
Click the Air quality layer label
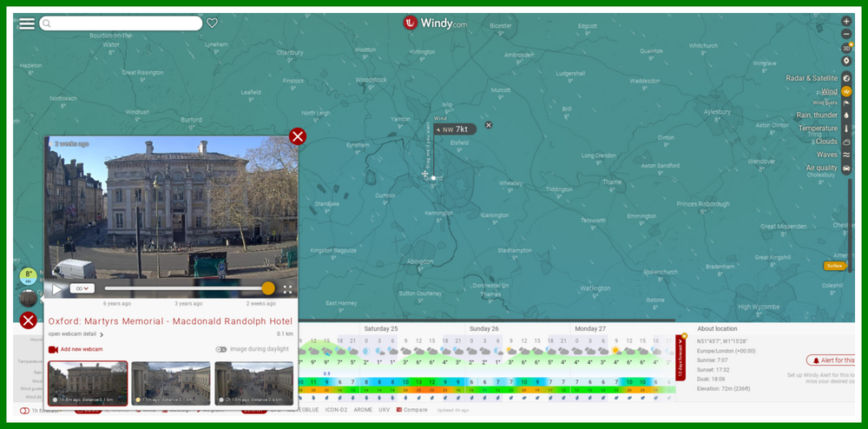point(822,168)
